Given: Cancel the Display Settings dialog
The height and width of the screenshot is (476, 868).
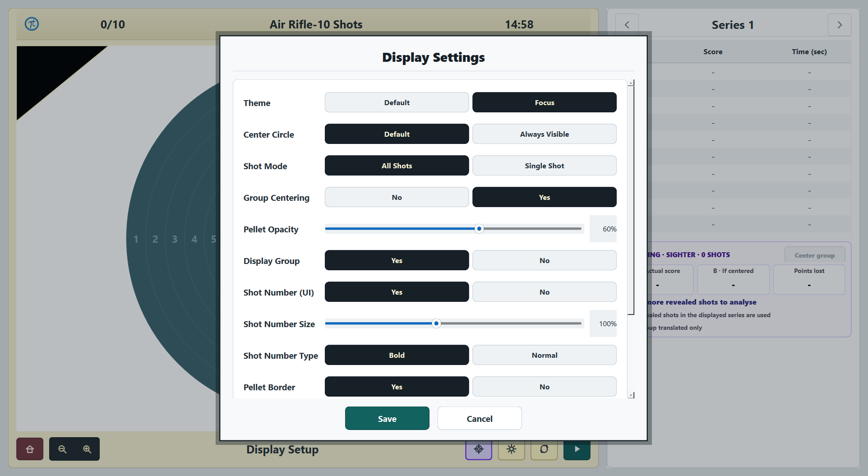Looking at the screenshot, I should (x=480, y=418).
